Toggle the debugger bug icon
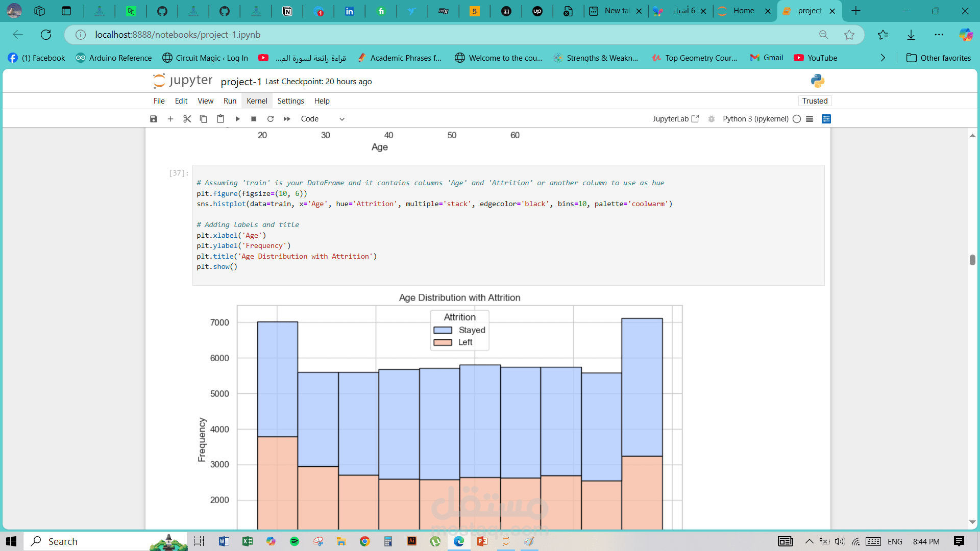 [712, 119]
